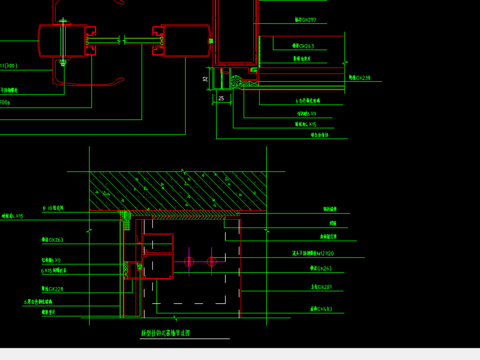Select the CX238 annotation label at far right

click(360, 78)
